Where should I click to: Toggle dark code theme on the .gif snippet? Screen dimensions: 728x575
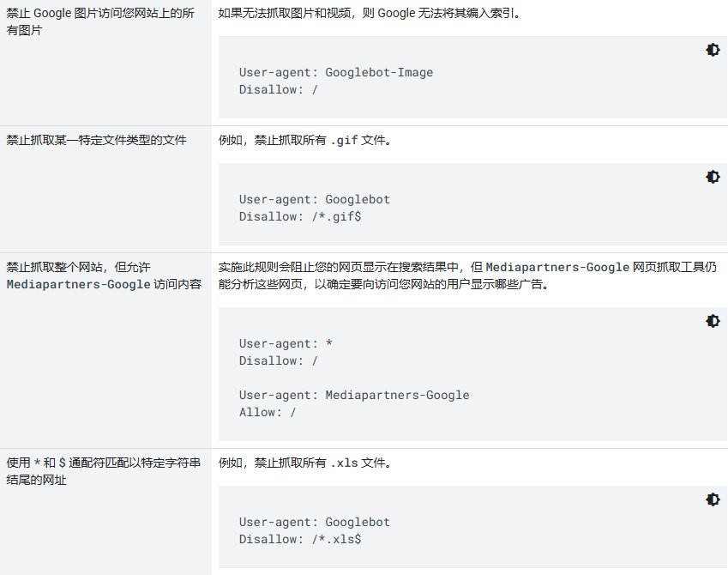[x=713, y=177]
